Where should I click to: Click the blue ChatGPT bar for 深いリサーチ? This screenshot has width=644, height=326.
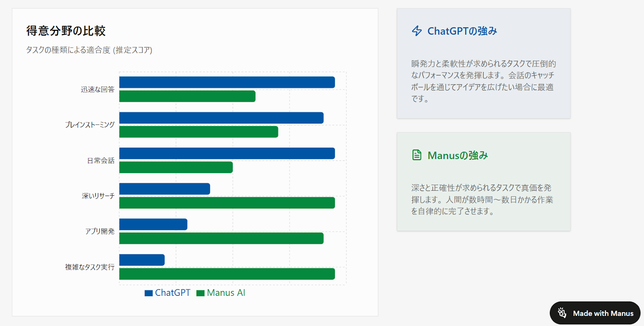(x=165, y=189)
